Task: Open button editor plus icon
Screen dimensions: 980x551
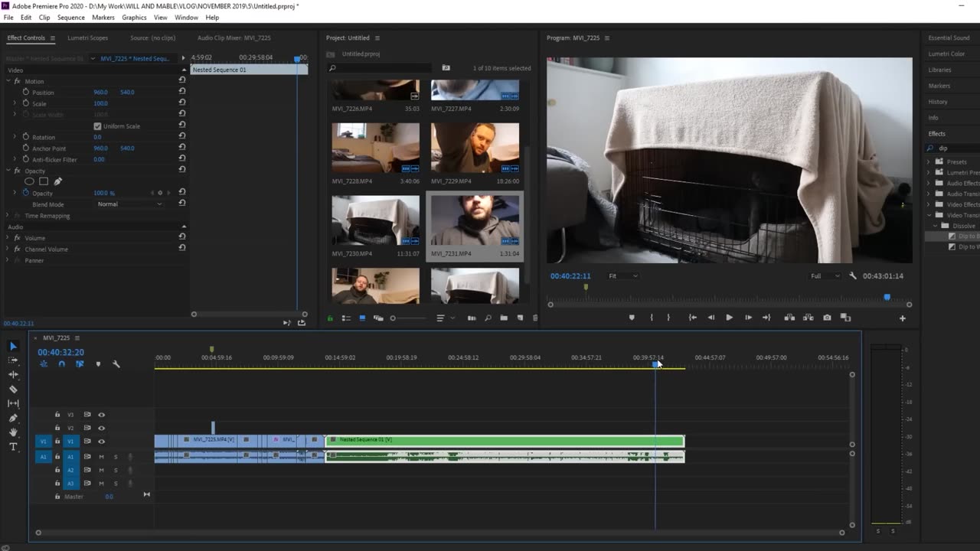Action: coord(902,318)
